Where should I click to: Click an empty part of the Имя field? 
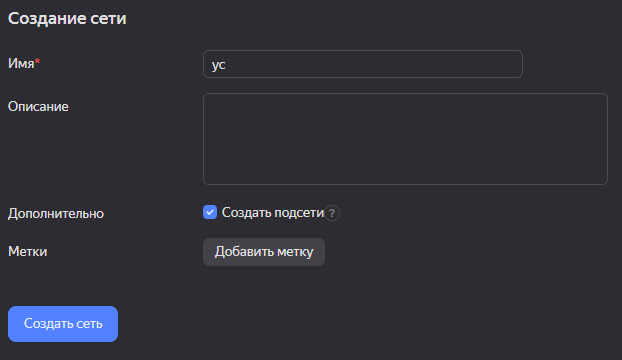pos(373,64)
